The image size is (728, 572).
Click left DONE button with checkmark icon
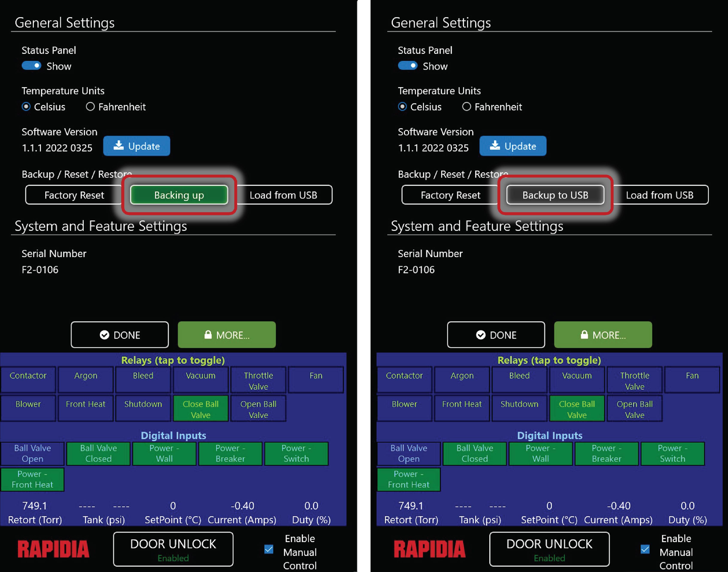120,335
